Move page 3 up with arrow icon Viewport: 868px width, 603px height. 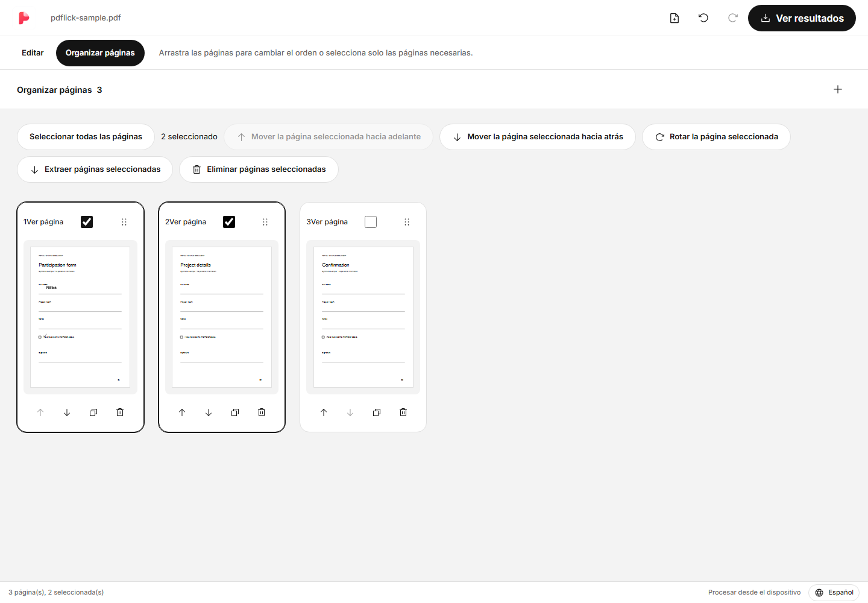tap(324, 412)
